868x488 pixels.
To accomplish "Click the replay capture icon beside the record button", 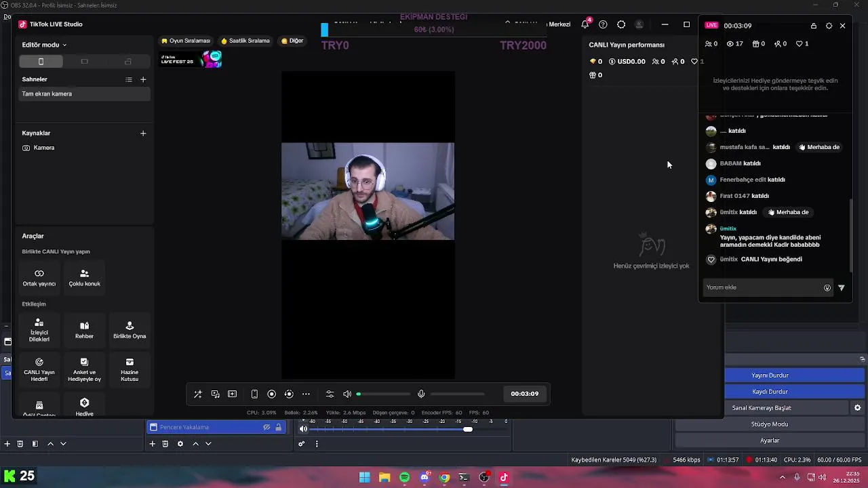I will pyautogui.click(x=289, y=394).
